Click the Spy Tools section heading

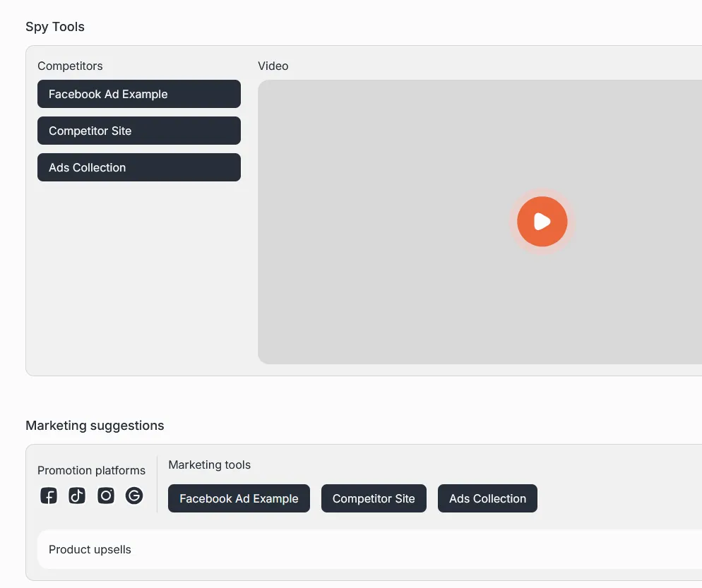coord(55,27)
